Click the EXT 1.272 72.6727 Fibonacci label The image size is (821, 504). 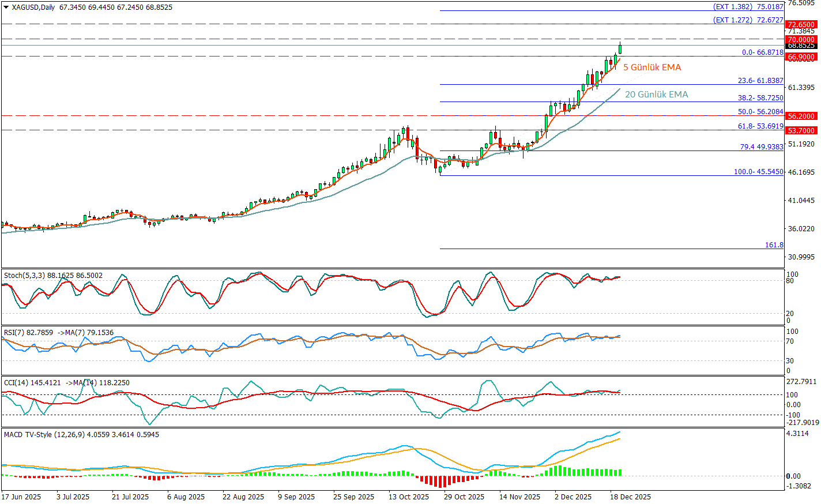(x=748, y=20)
